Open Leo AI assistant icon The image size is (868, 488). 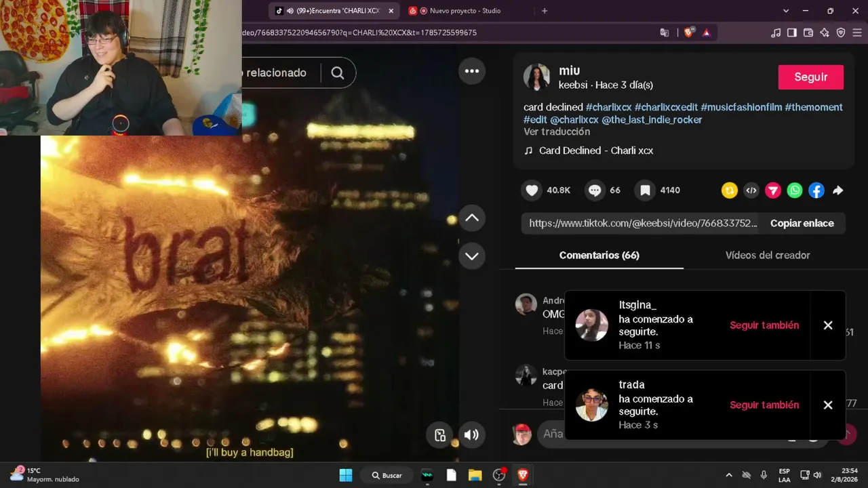click(x=825, y=33)
